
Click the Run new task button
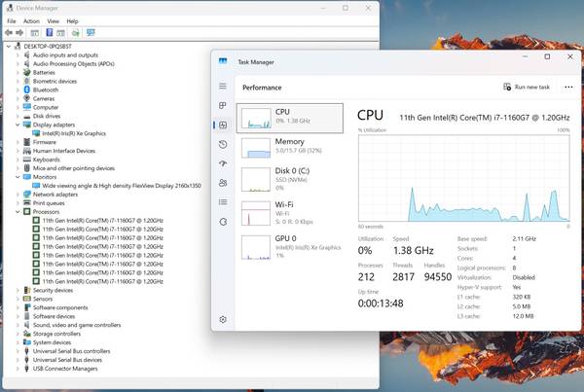coord(527,87)
